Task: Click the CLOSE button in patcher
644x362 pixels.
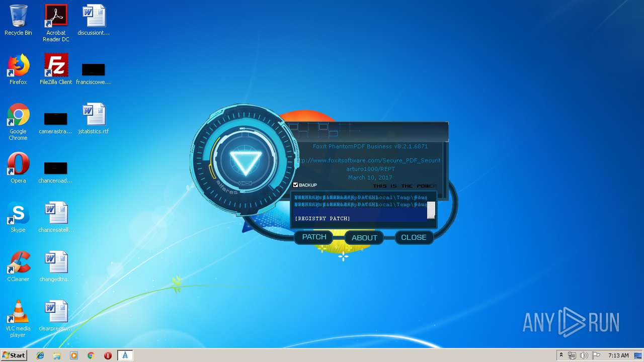Action: (x=414, y=237)
